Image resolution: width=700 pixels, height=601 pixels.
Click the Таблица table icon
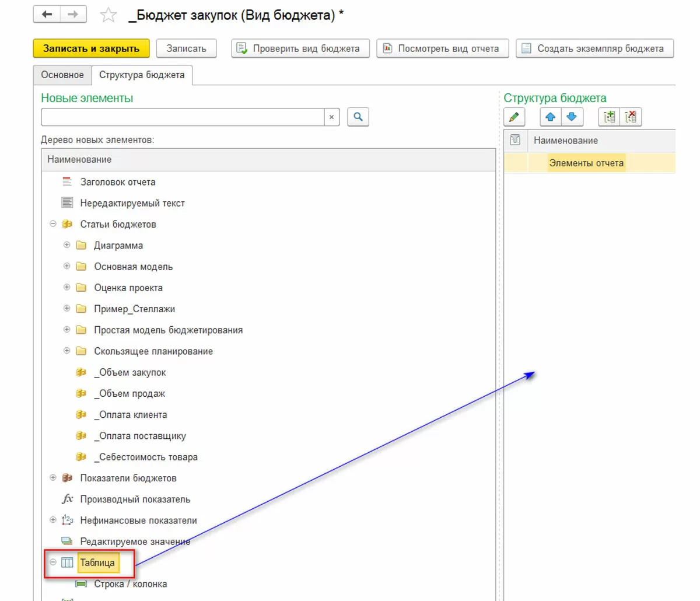67,562
